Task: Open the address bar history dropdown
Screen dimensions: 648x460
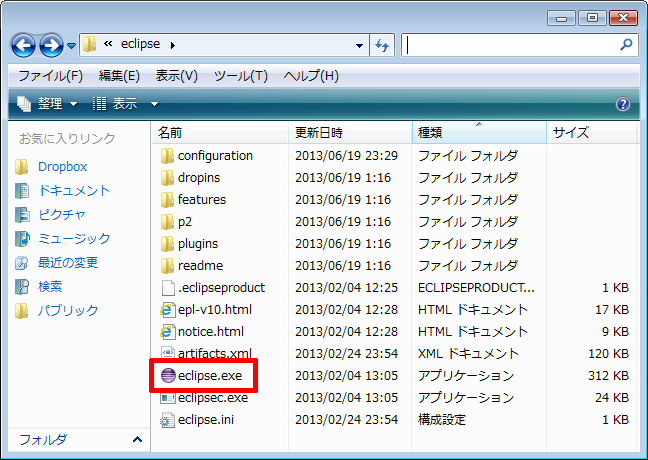Action: coord(359,45)
